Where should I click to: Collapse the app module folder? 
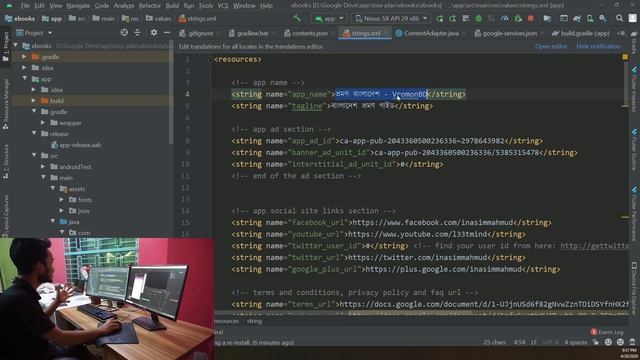coord(24,79)
